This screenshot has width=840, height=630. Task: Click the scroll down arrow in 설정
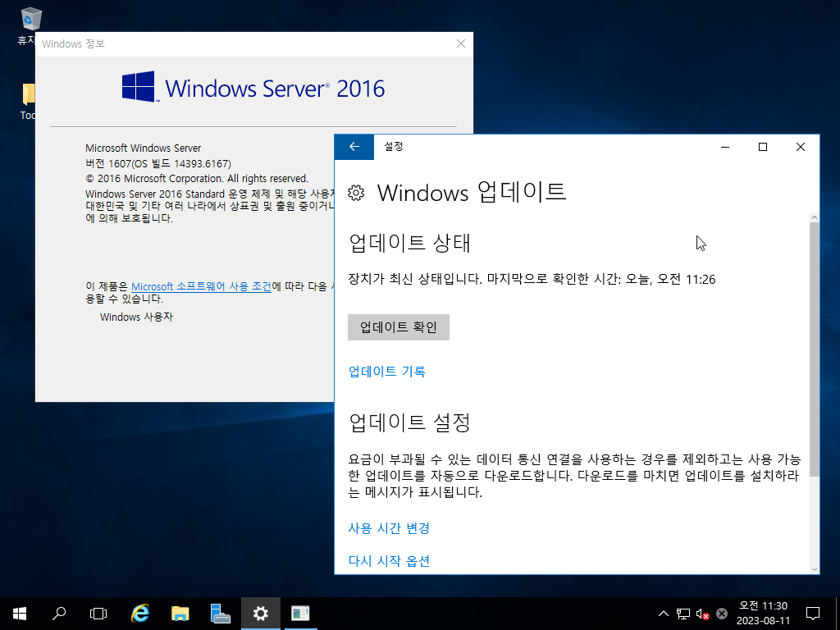tap(815, 569)
